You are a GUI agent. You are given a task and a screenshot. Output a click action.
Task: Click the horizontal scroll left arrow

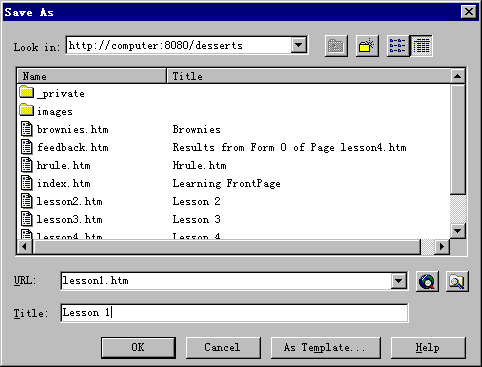click(25, 247)
